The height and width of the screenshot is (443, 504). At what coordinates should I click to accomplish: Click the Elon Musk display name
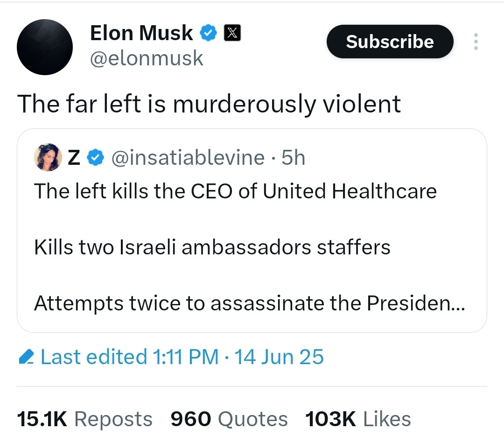click(x=141, y=33)
